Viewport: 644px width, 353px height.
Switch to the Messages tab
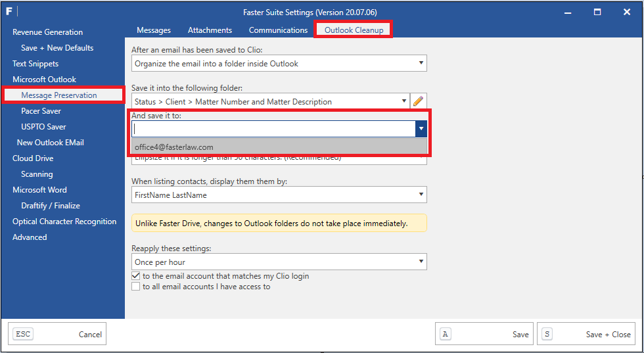coord(154,30)
